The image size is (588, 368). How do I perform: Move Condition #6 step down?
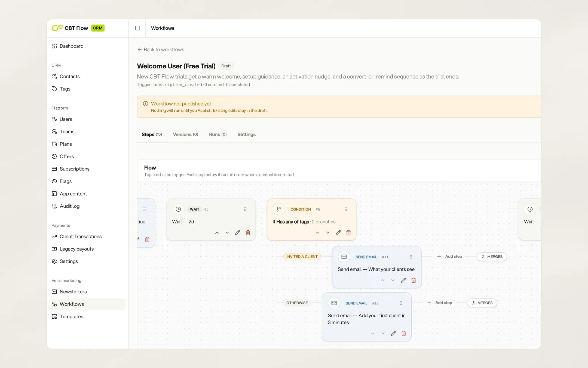pos(328,233)
